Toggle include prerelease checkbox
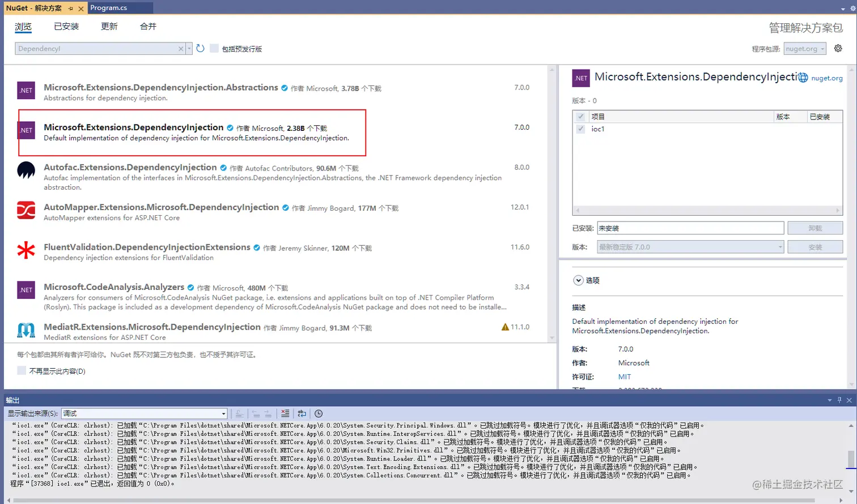The width and height of the screenshot is (857, 504). pos(214,49)
